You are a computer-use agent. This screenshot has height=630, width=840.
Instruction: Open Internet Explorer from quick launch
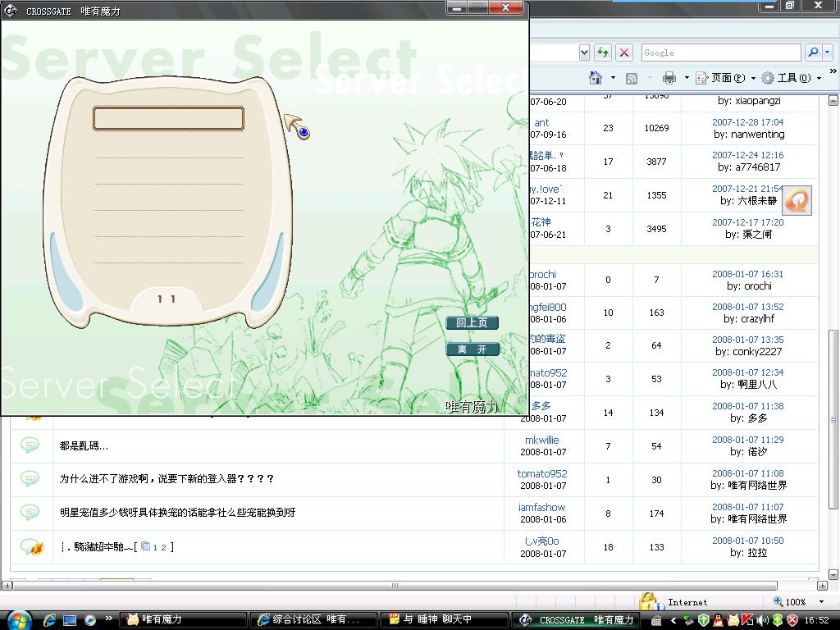point(49,620)
